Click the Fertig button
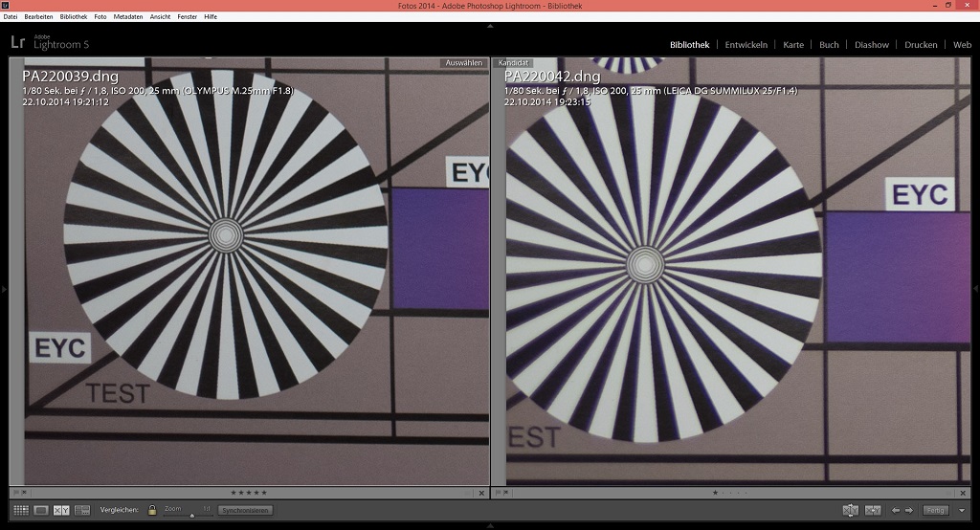Image resolution: width=980 pixels, height=530 pixels. point(935,511)
